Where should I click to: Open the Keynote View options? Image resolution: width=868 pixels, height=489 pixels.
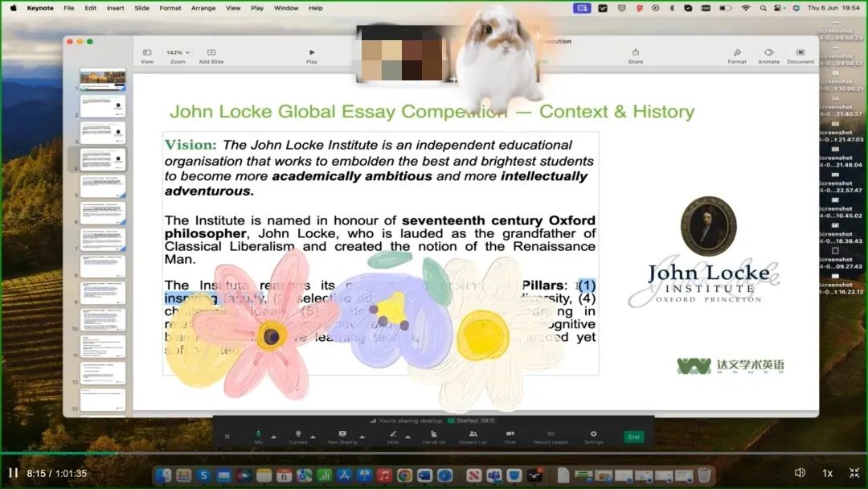147,56
